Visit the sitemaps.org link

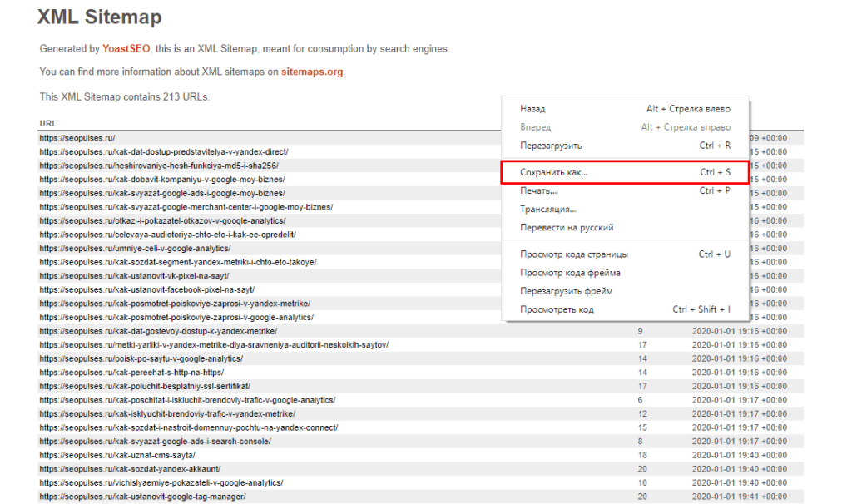coord(311,72)
